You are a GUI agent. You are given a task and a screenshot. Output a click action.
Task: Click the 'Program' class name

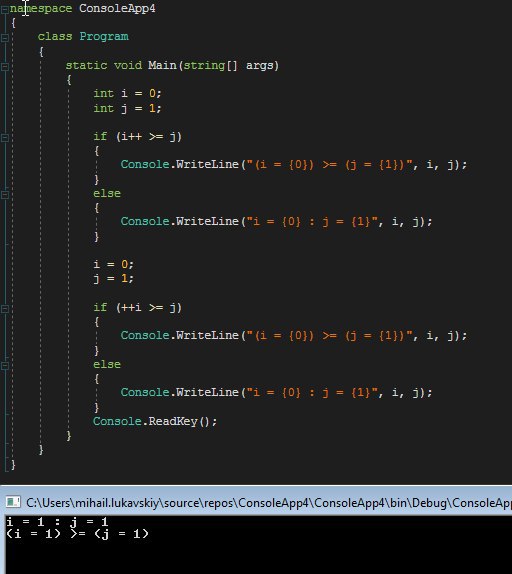[x=104, y=37]
